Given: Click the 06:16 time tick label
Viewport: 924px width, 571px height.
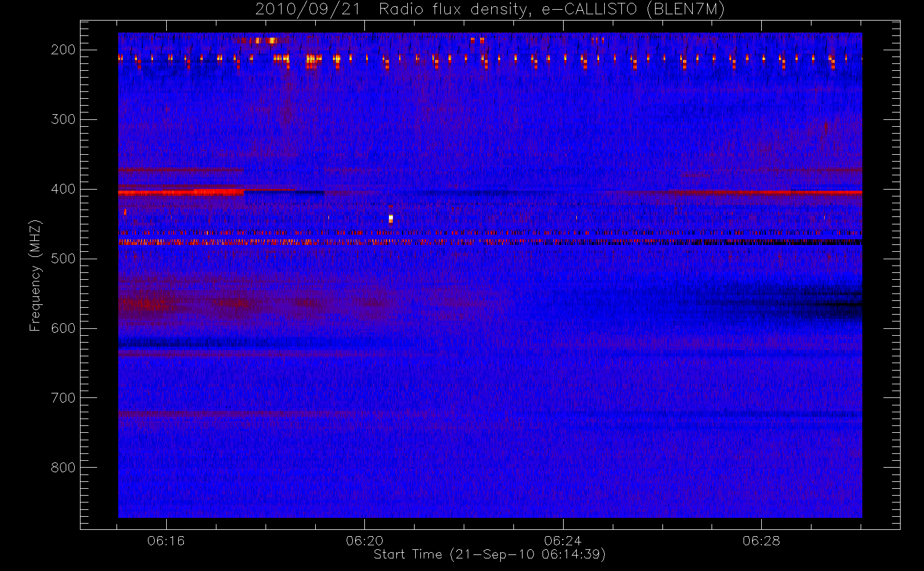Looking at the screenshot, I should (166, 541).
